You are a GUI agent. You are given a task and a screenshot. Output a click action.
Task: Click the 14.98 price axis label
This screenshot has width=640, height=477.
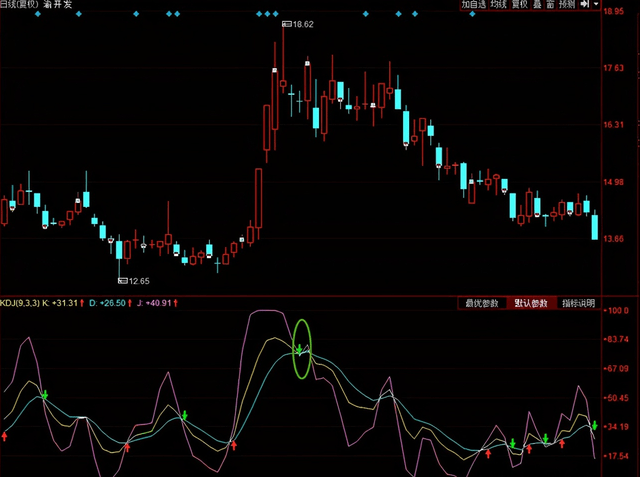pyautogui.click(x=614, y=182)
